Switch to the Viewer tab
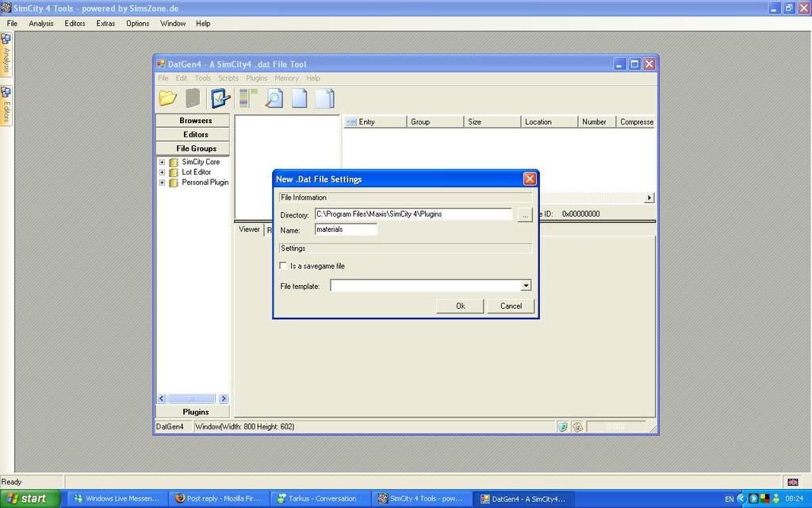The width and height of the screenshot is (812, 508). 249,229
